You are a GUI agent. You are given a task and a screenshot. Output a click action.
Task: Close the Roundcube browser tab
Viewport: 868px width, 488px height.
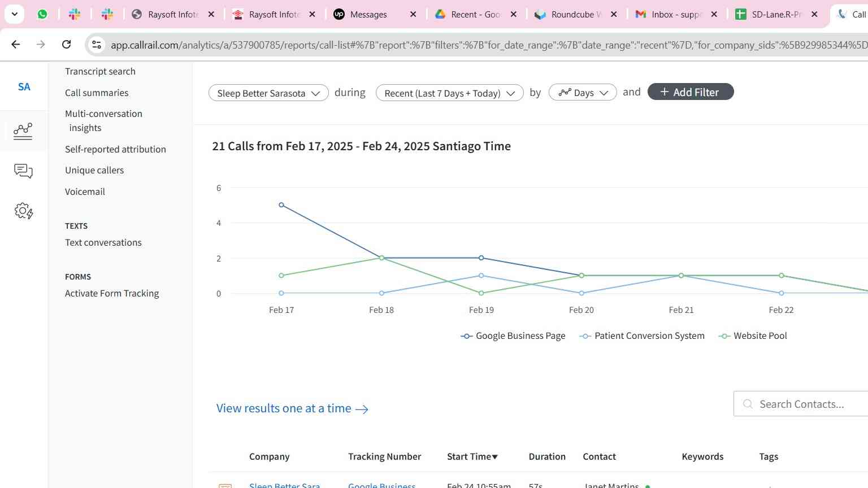[x=614, y=14]
